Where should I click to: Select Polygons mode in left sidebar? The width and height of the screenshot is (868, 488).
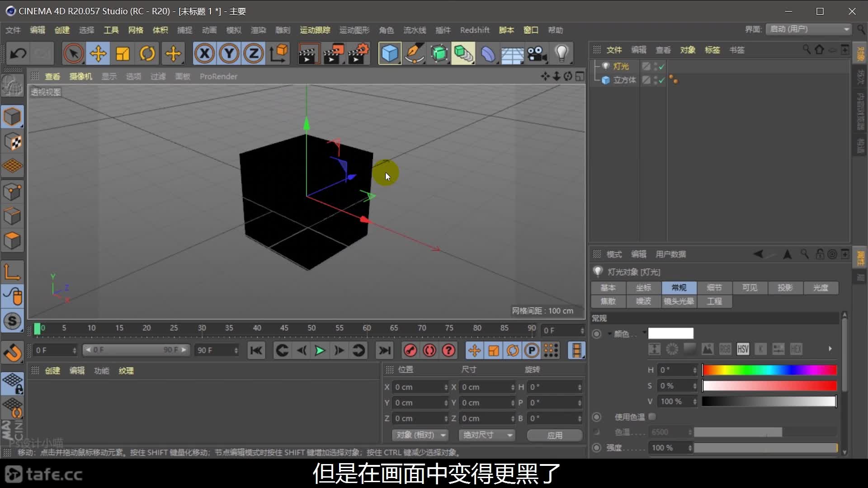pyautogui.click(x=12, y=241)
